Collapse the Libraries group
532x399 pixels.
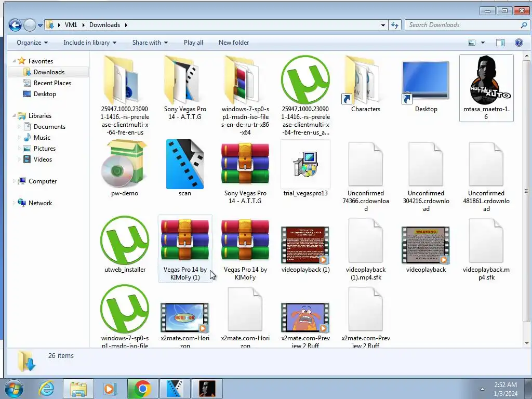point(14,116)
